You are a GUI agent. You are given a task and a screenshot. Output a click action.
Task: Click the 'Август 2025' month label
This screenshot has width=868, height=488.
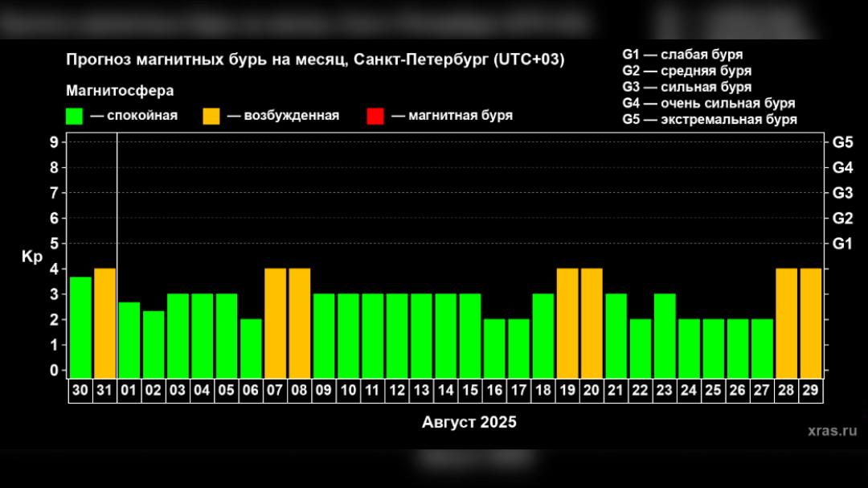pos(469,422)
